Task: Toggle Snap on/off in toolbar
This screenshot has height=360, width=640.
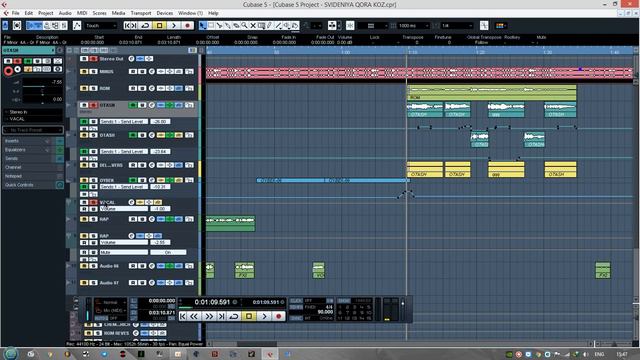Action: pyautogui.click(x=350, y=25)
